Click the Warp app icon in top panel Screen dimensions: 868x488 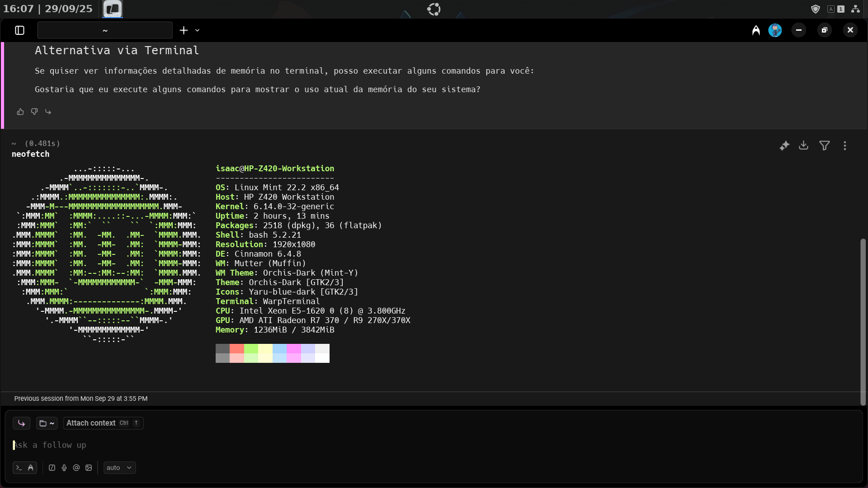click(x=112, y=9)
